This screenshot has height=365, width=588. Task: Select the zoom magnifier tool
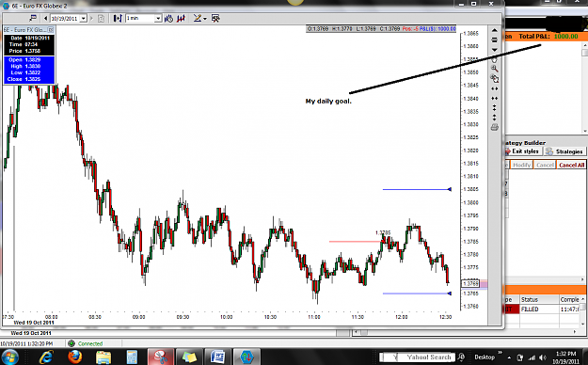(494, 69)
